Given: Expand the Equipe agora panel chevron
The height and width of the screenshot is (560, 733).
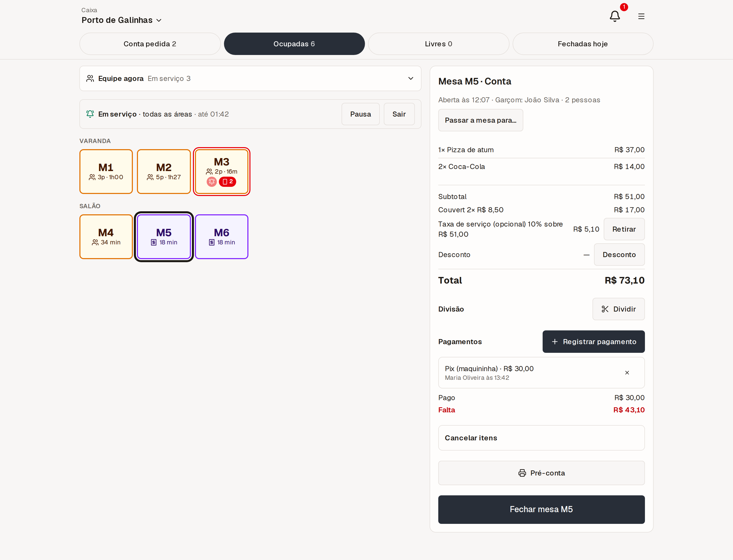Looking at the screenshot, I should click(411, 78).
